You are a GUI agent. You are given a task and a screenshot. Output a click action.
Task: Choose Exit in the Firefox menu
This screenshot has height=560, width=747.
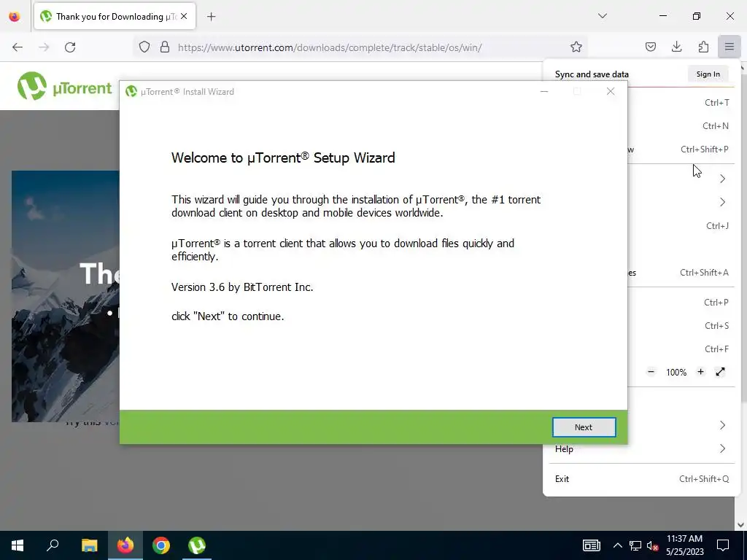coord(640,478)
